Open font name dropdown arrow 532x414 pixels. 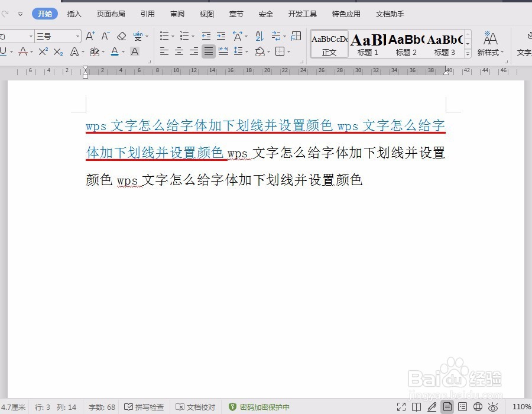[31, 36]
